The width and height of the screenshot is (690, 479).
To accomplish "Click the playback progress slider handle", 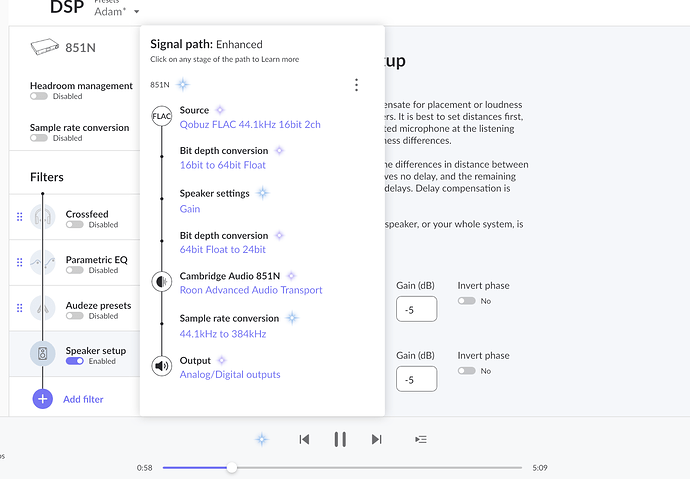I will click(x=232, y=468).
